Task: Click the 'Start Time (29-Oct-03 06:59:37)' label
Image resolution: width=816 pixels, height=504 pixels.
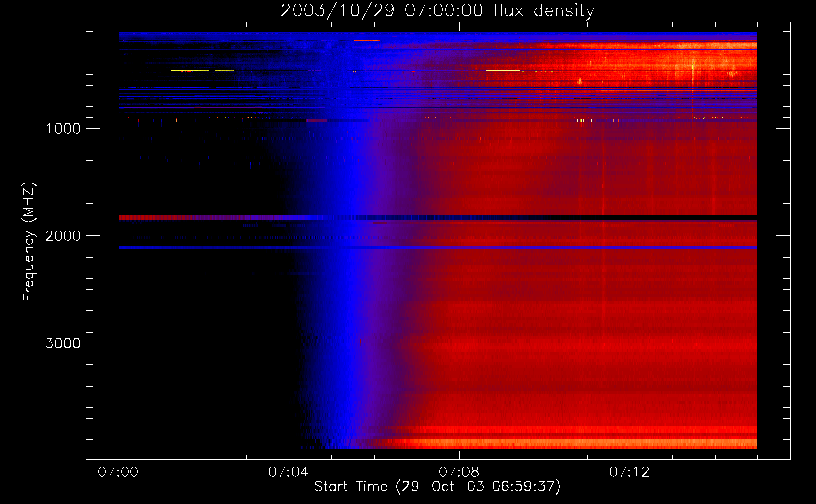Action: coord(437,487)
